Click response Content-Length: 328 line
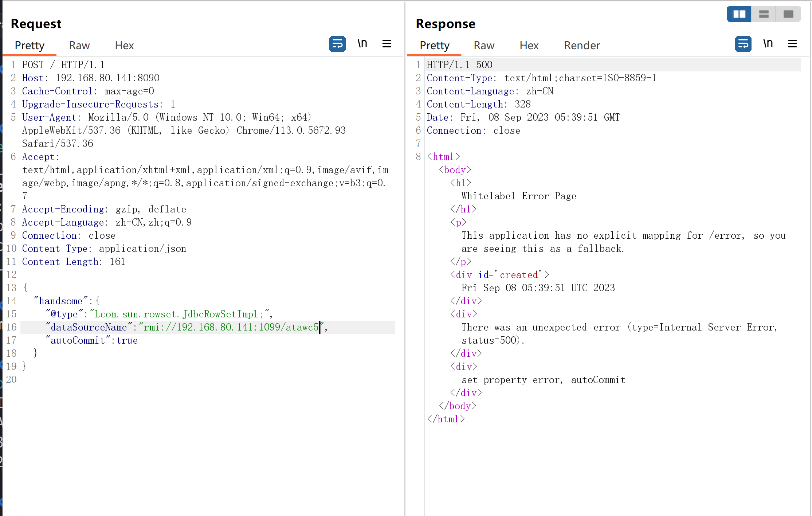Image resolution: width=812 pixels, height=516 pixels. [x=479, y=104]
